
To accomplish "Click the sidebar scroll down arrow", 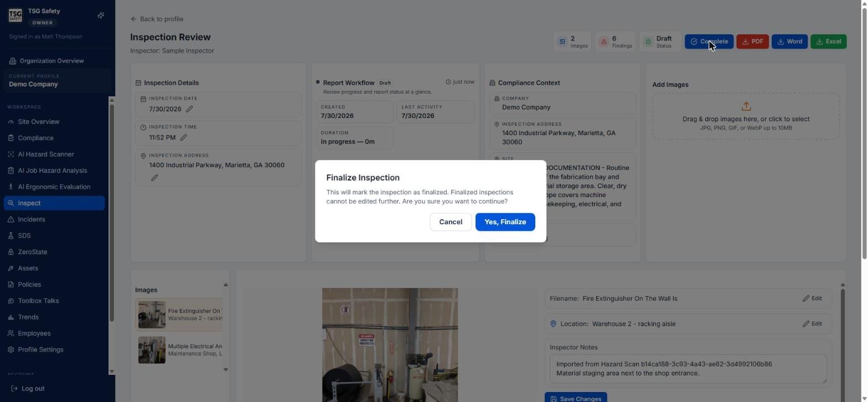I will (112, 372).
